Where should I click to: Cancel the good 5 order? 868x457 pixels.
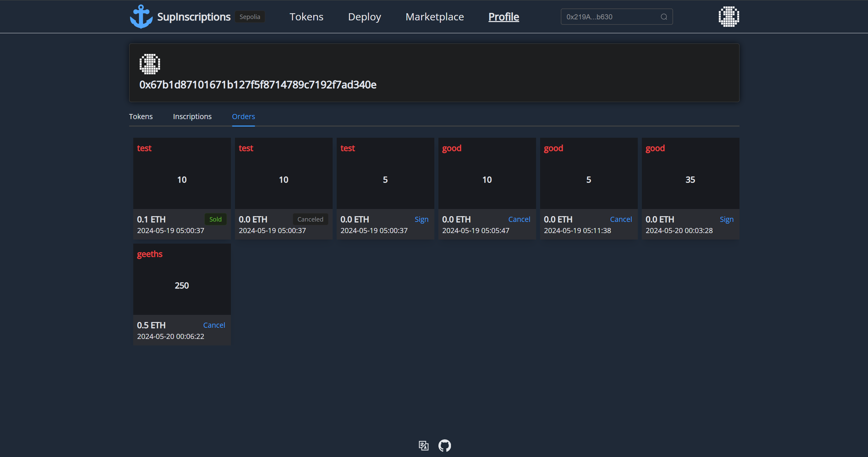(620, 219)
